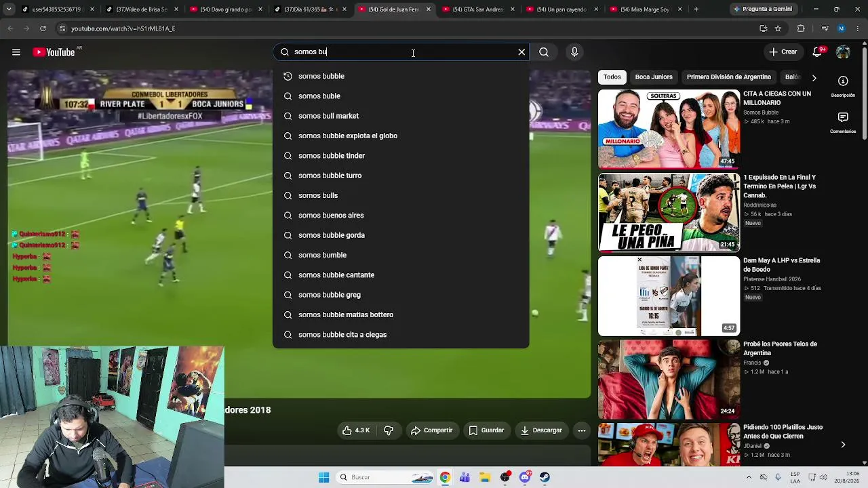This screenshot has width=868, height=488.
Task: Click the microphone icon in system tray
Action: click(778, 477)
